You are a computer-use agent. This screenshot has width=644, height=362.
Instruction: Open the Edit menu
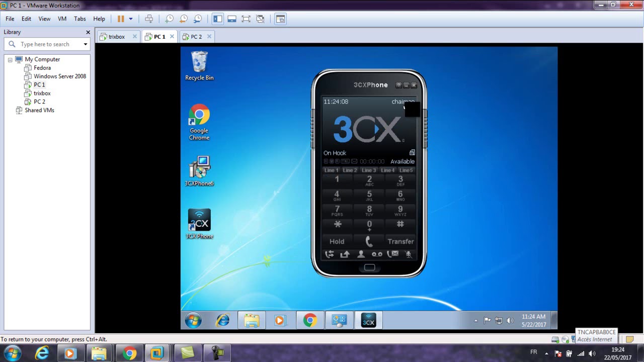(26, 19)
